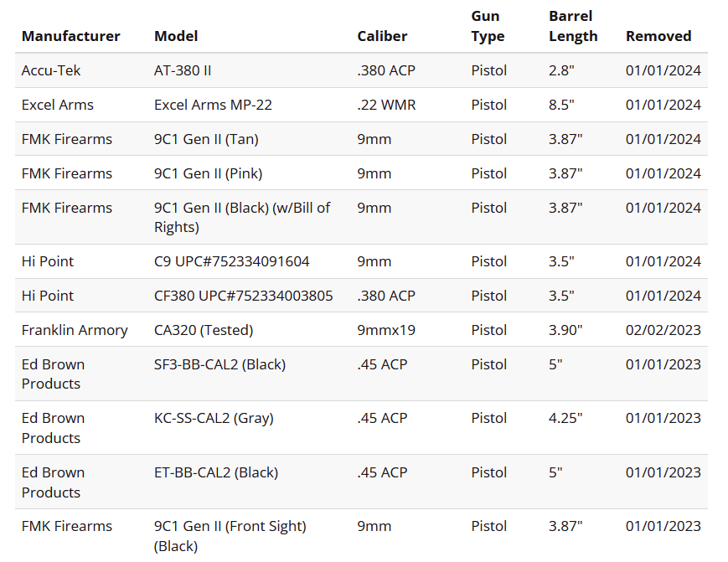Click the CA320 (Tested) model cell
Image resolution: width=728 pixels, height=562 pixels.
coord(204,330)
